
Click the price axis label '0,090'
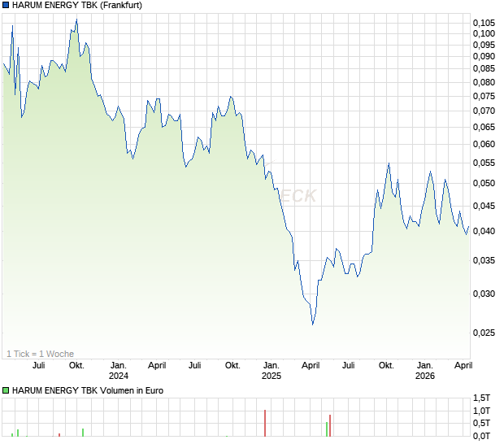click(484, 56)
